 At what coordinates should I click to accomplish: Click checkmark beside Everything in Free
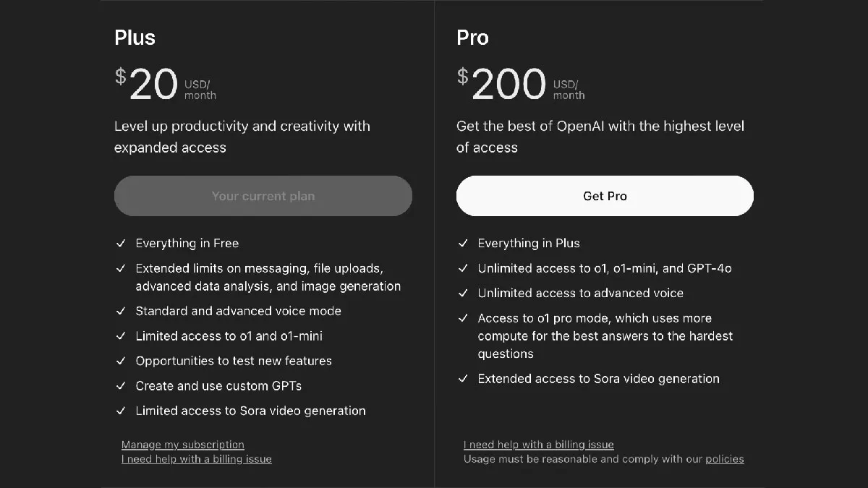(121, 243)
